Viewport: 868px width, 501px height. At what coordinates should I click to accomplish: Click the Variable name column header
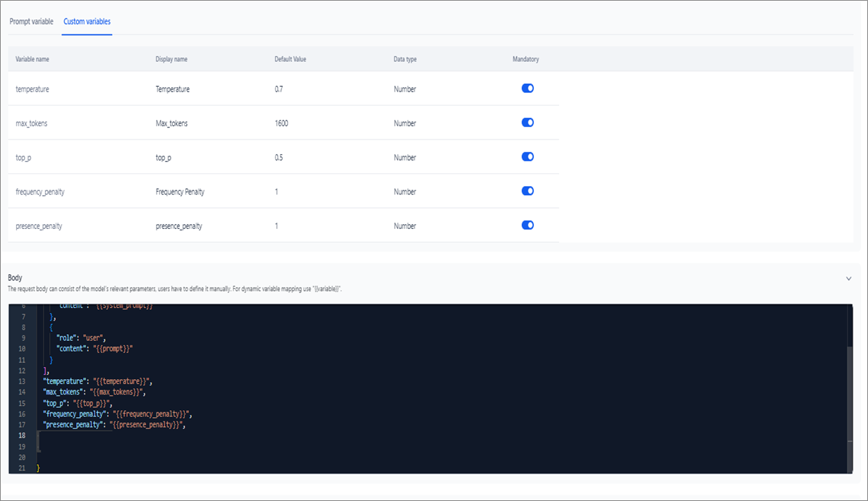[32, 59]
